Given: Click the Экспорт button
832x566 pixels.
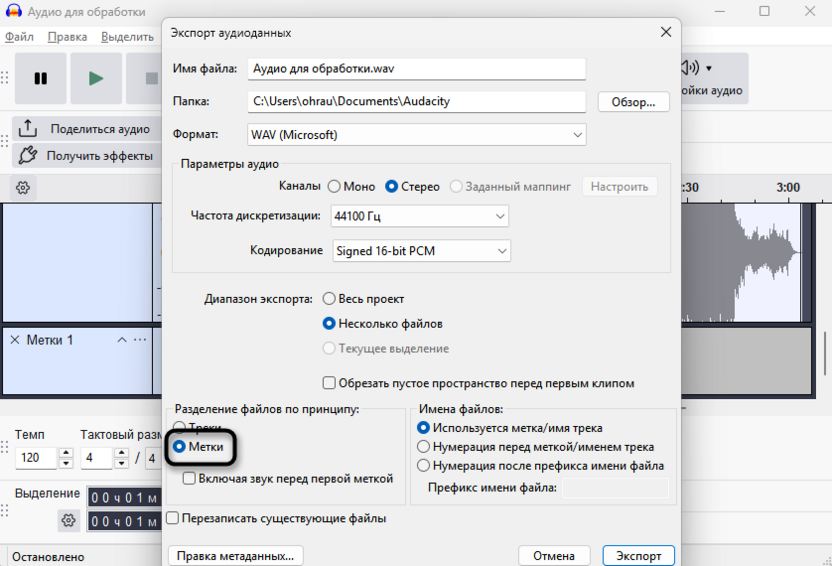Looking at the screenshot, I should click(639, 555).
